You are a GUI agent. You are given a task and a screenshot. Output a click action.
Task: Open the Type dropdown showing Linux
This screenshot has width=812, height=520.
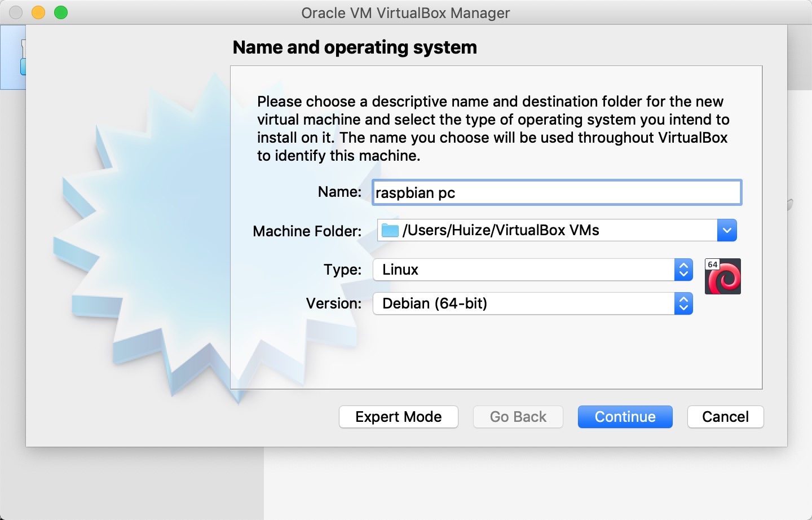[532, 270]
